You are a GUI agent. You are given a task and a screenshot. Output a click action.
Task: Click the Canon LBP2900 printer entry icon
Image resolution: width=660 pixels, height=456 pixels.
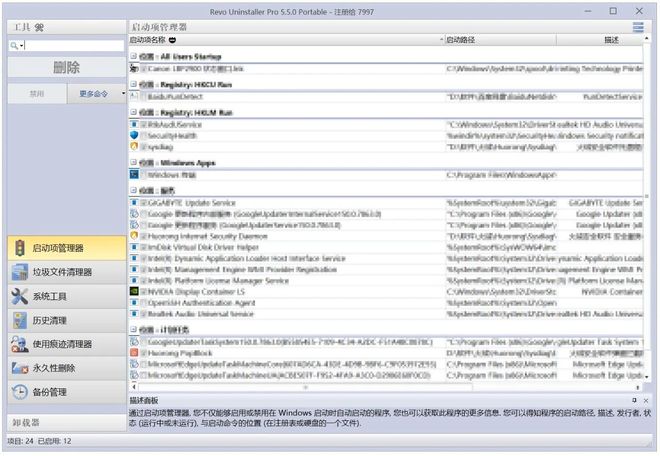[134, 68]
